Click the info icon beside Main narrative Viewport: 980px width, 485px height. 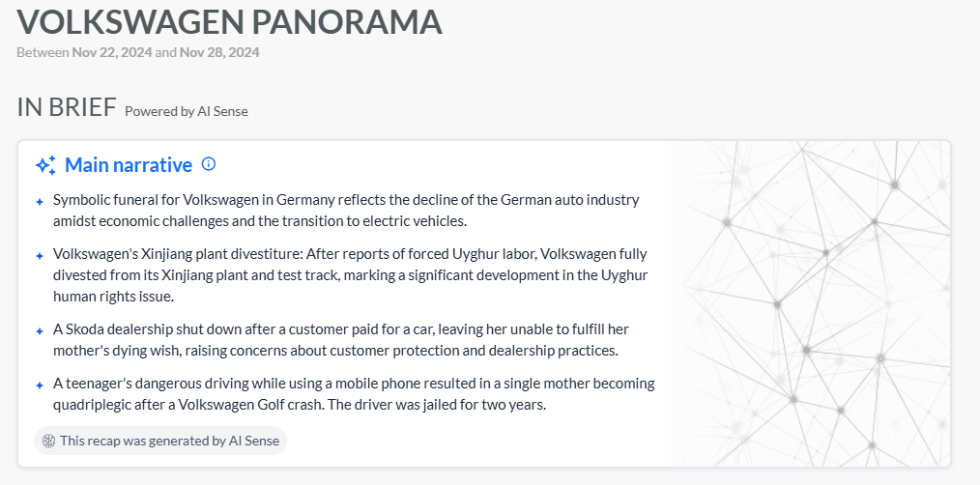pyautogui.click(x=209, y=164)
